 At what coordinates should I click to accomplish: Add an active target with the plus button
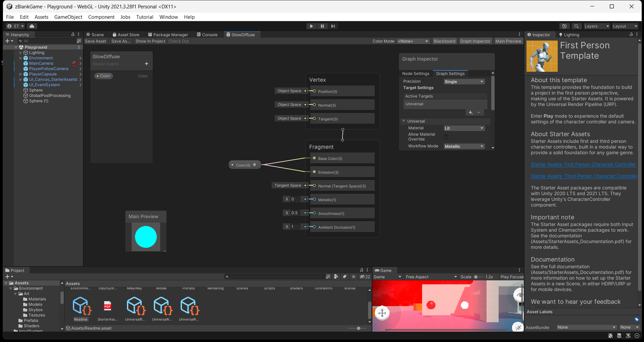470,113
